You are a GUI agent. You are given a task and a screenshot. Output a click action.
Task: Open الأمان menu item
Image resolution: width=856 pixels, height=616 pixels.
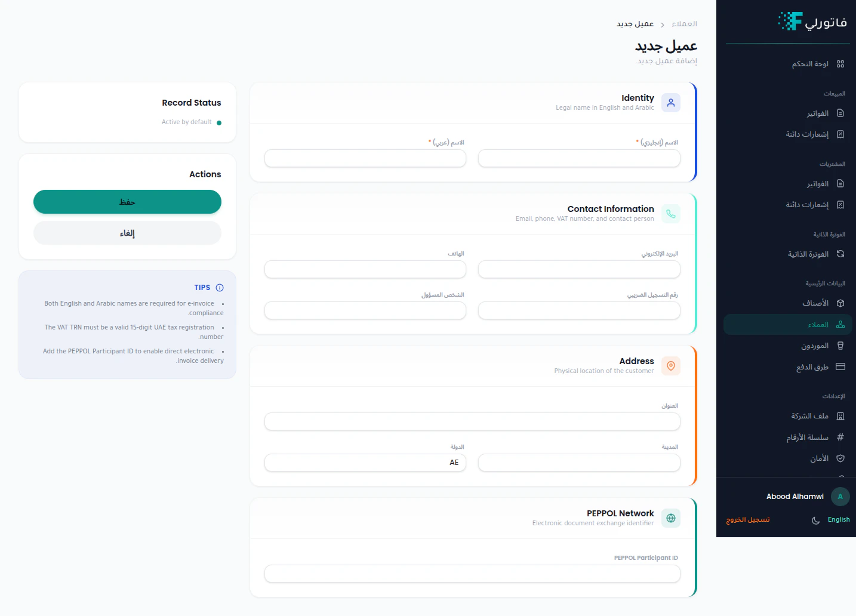click(788, 458)
